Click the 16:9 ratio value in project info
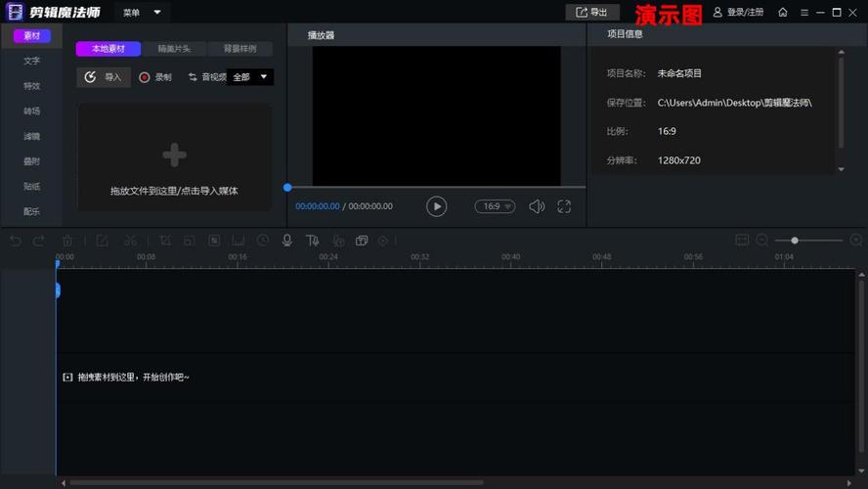This screenshot has width=868, height=489. point(667,131)
